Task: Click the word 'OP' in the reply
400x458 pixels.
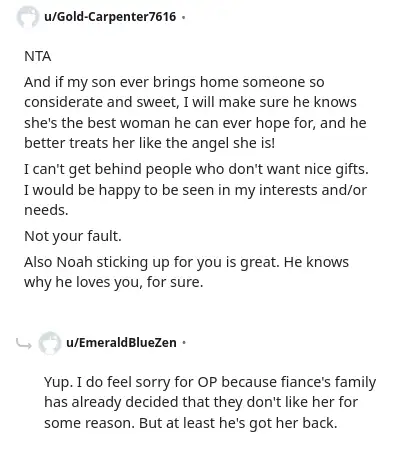Action: [x=207, y=382]
